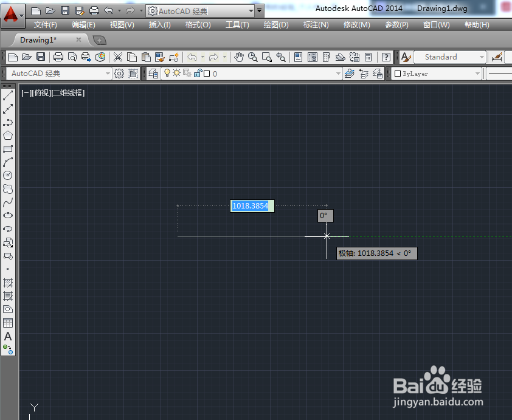This screenshot has height=420, width=512.
Task: Select the Region tool
Action: click(8, 309)
